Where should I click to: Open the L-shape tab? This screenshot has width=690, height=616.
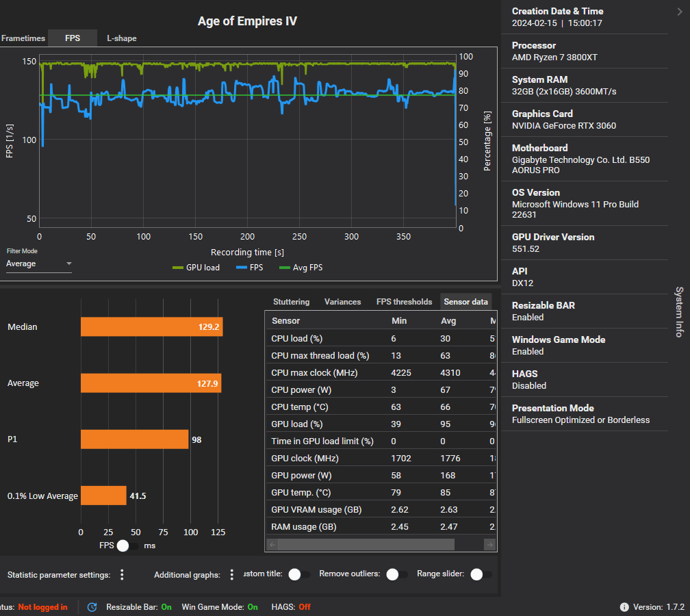point(122,38)
